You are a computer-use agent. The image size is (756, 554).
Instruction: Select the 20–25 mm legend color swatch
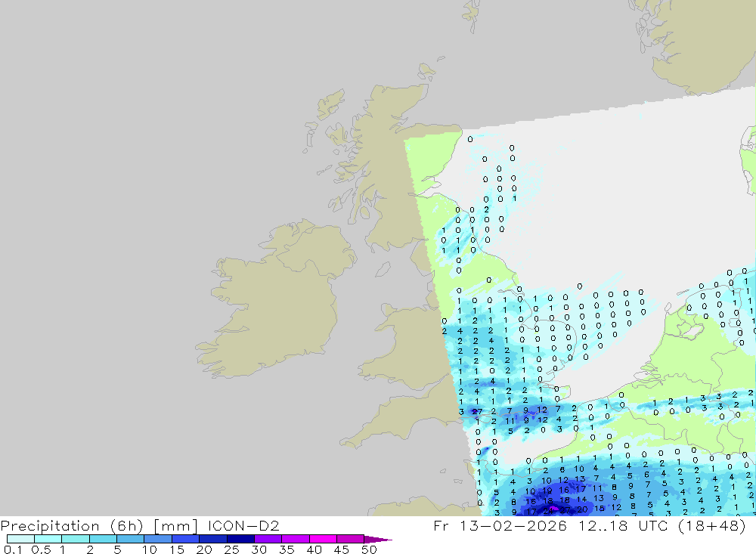[213, 539]
